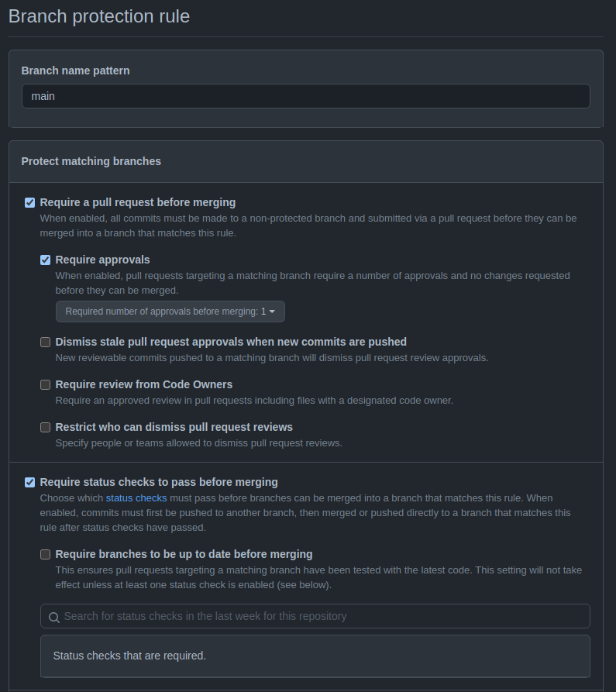This screenshot has width=616, height=692.
Task: Click the 'Restrict who can dismiss pull request reviews' label
Action: [x=174, y=427]
